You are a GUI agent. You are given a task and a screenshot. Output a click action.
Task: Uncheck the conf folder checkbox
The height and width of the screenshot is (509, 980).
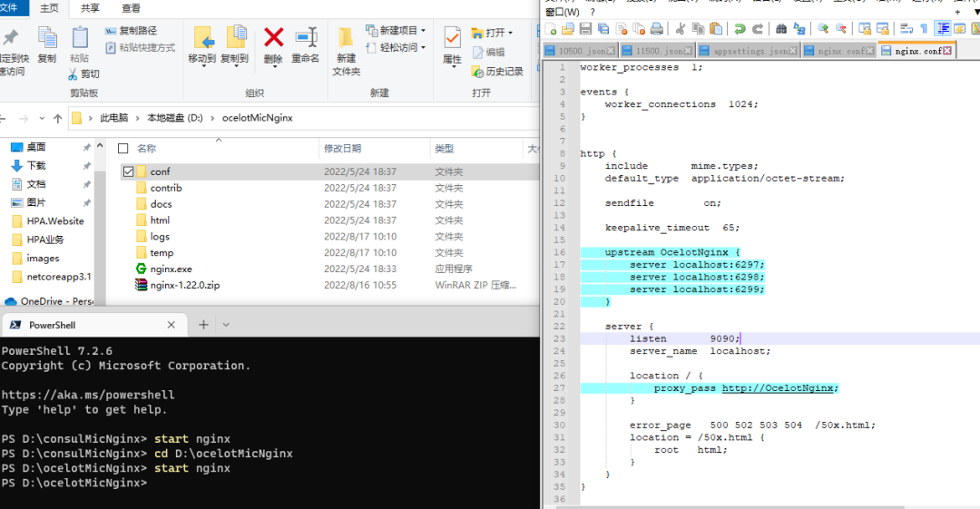pos(128,171)
